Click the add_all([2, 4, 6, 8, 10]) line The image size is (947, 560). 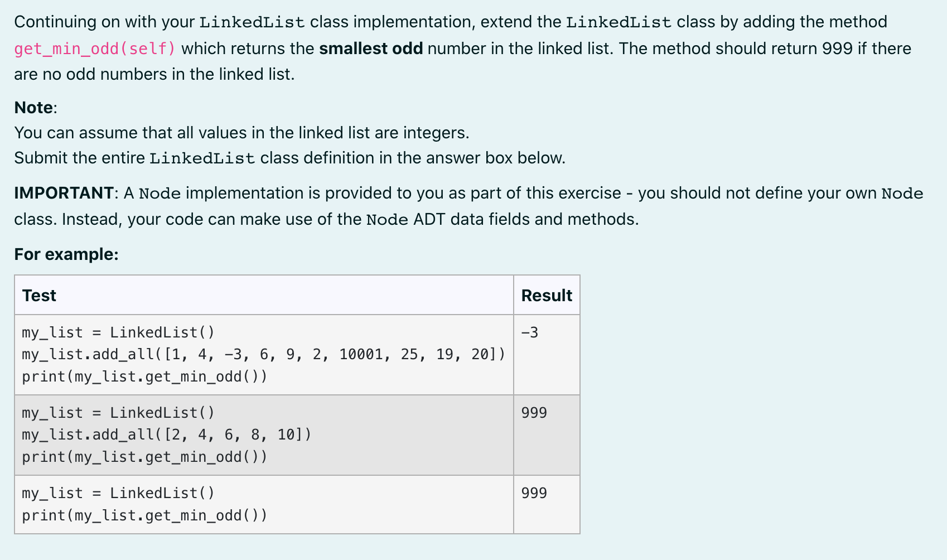pyautogui.click(x=167, y=435)
